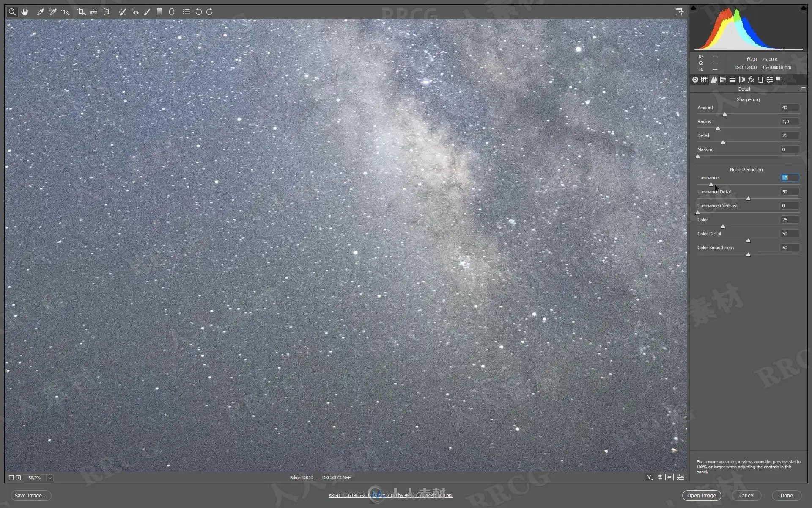The width and height of the screenshot is (812, 508).
Task: Click the Masking slider handle
Action: 698,156
